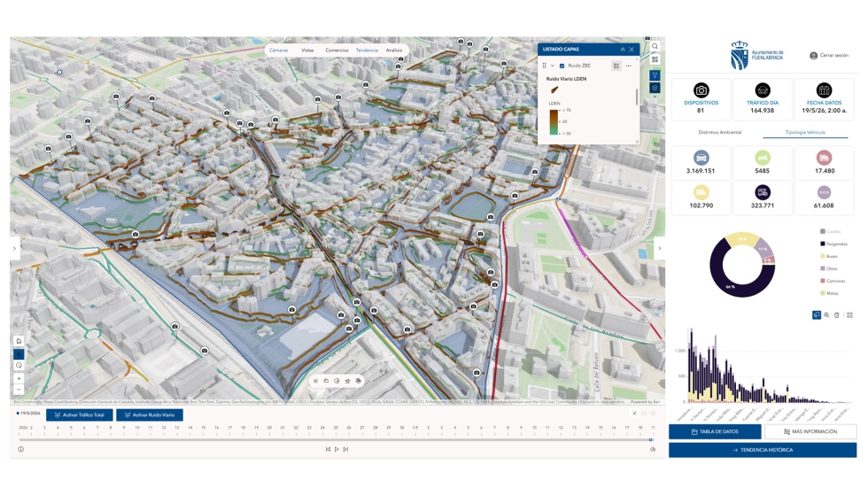This screenshot has width=868, height=496.
Task: Click the blue car icon above 3.169.151
Action: 701,158
